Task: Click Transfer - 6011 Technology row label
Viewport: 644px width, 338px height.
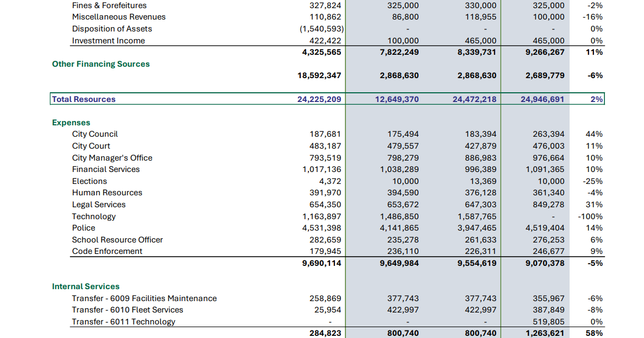Action: [x=124, y=322]
